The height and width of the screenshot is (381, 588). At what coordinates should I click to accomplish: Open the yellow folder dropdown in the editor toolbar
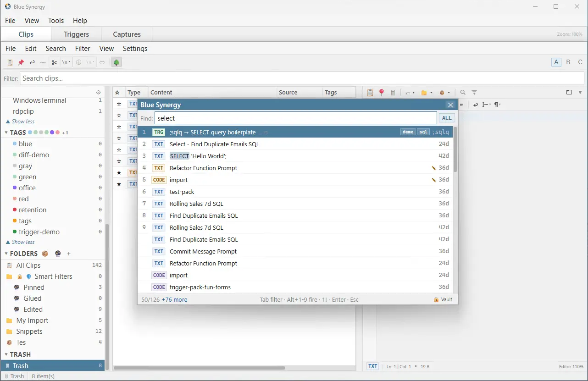pos(427,93)
